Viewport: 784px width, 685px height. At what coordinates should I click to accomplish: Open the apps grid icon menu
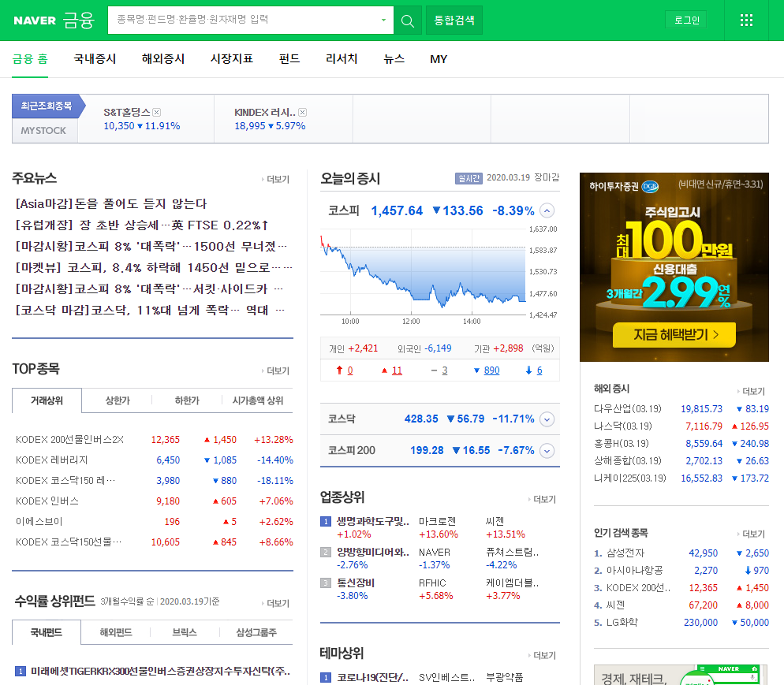(746, 20)
